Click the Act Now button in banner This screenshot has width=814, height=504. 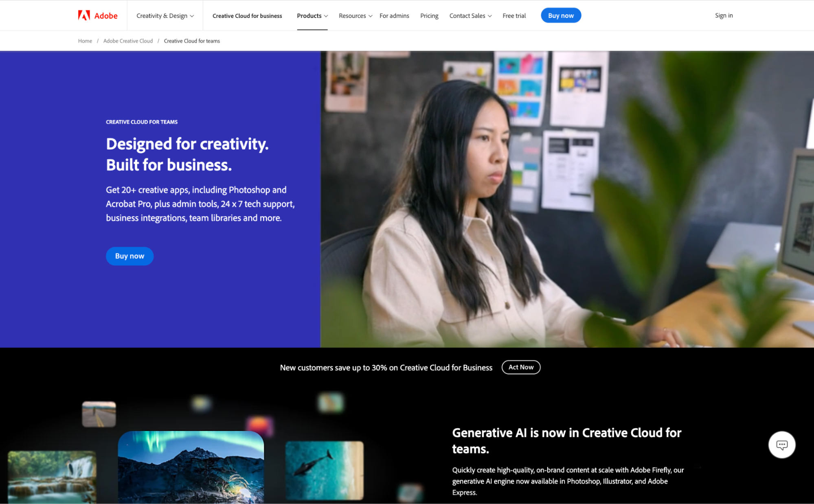520,367
